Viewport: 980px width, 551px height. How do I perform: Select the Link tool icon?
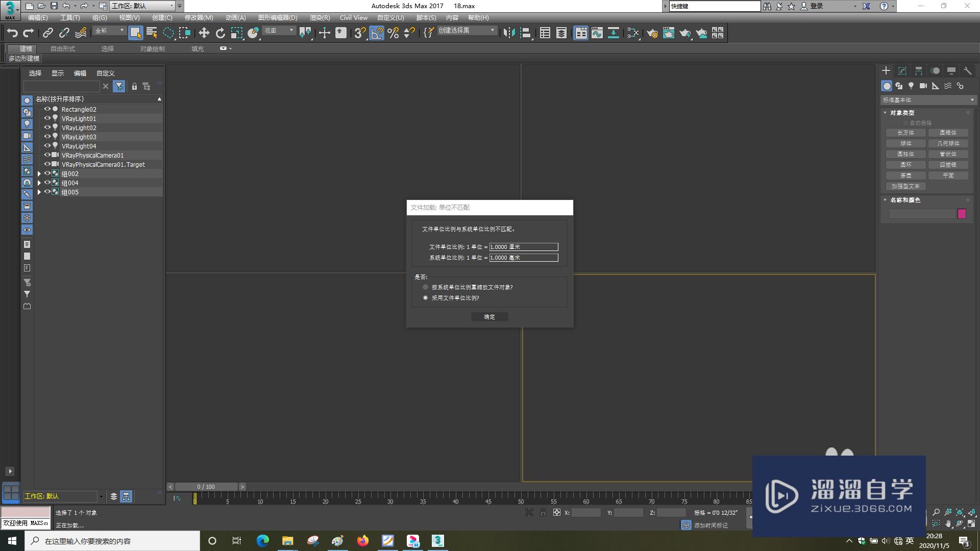[x=47, y=33]
